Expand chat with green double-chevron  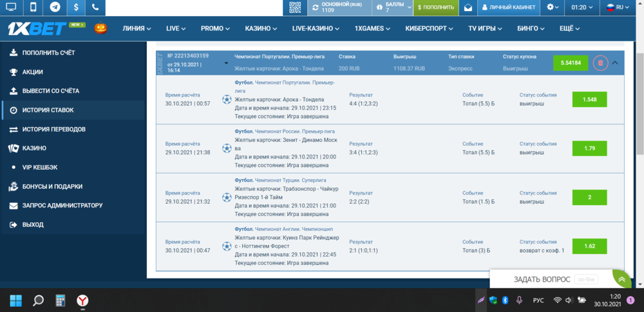622,279
